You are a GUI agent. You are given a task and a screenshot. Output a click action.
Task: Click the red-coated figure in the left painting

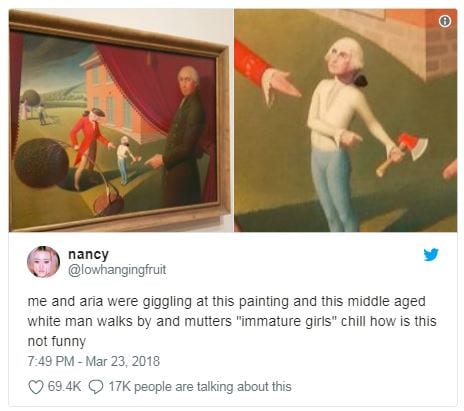click(x=88, y=147)
